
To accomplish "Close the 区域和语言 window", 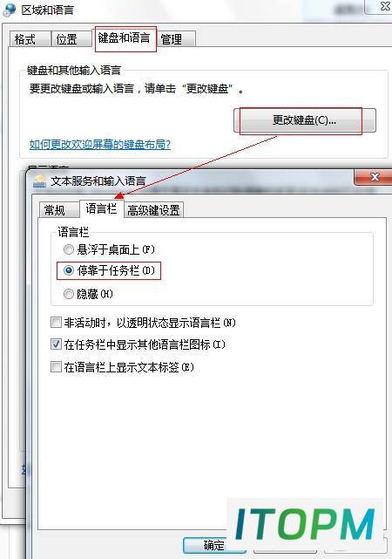I will 382,6.
